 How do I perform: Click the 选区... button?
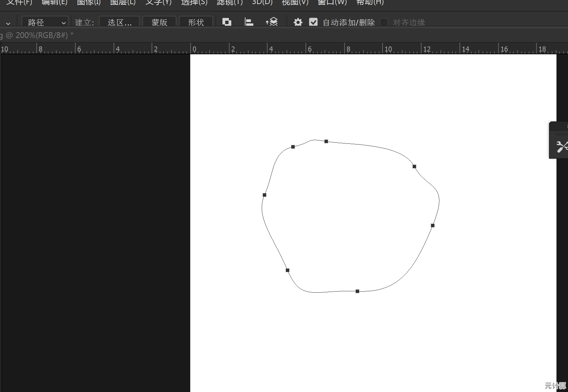[x=119, y=22]
